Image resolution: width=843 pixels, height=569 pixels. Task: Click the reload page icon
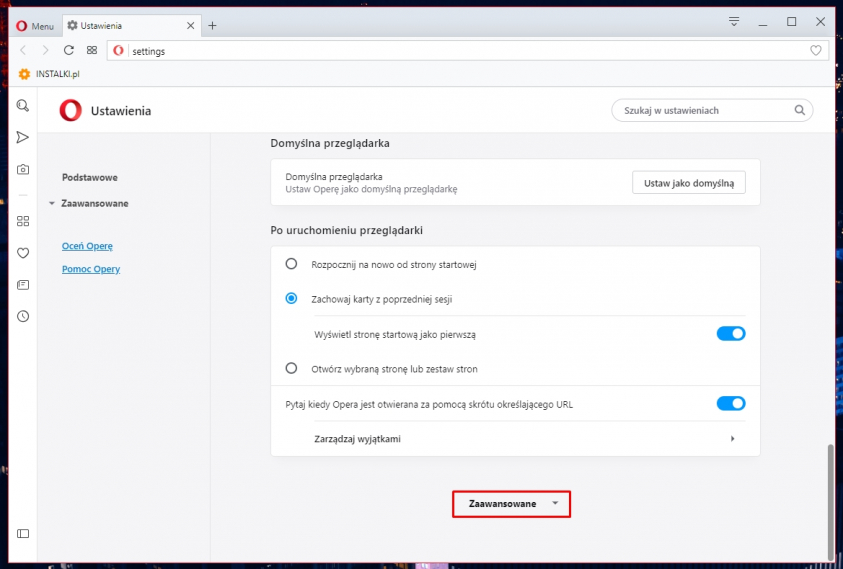click(69, 50)
